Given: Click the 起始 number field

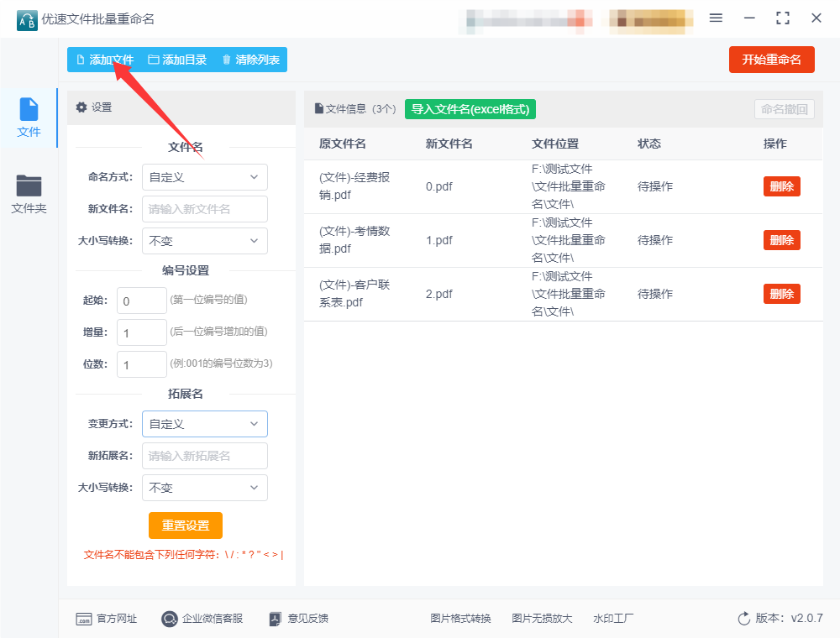Looking at the screenshot, I should click(x=142, y=301).
